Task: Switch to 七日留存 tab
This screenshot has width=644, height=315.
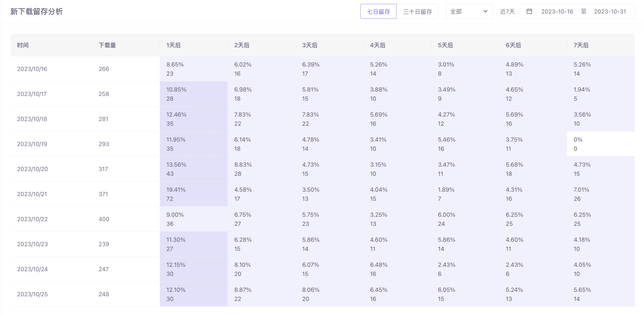Action: click(378, 11)
